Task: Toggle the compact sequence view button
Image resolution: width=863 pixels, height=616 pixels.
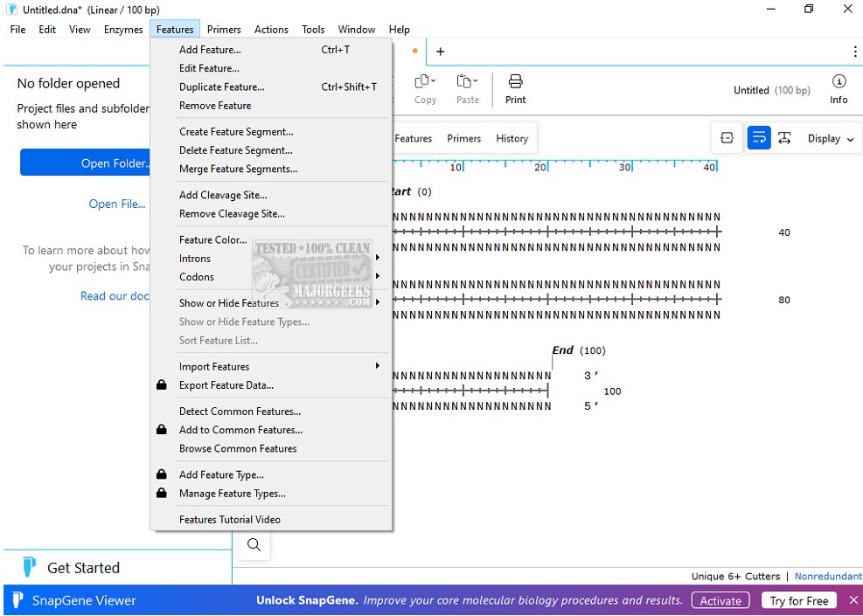Action: tap(727, 138)
